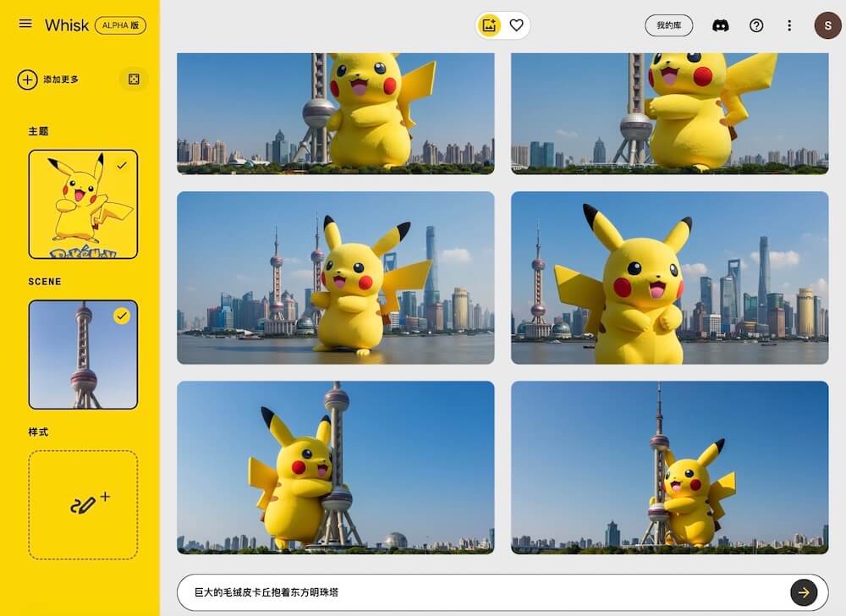
Task: Switch to the favorites heart tab
Action: (x=516, y=25)
